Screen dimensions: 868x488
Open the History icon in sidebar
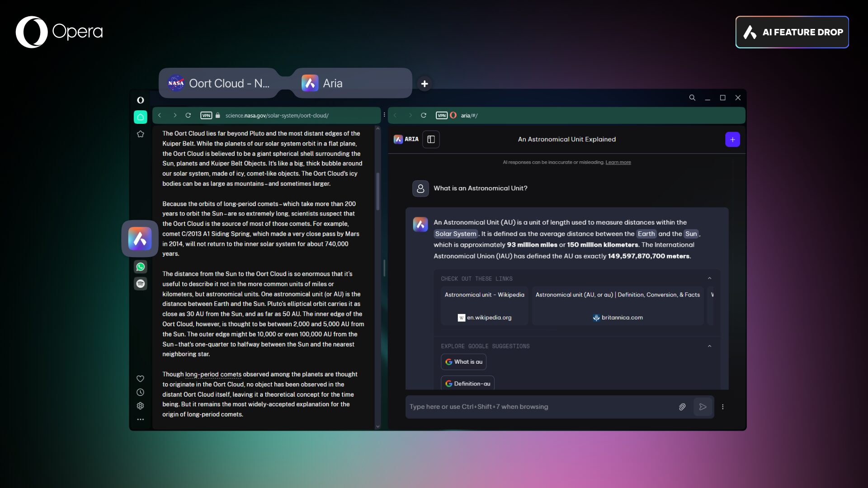[x=140, y=392]
